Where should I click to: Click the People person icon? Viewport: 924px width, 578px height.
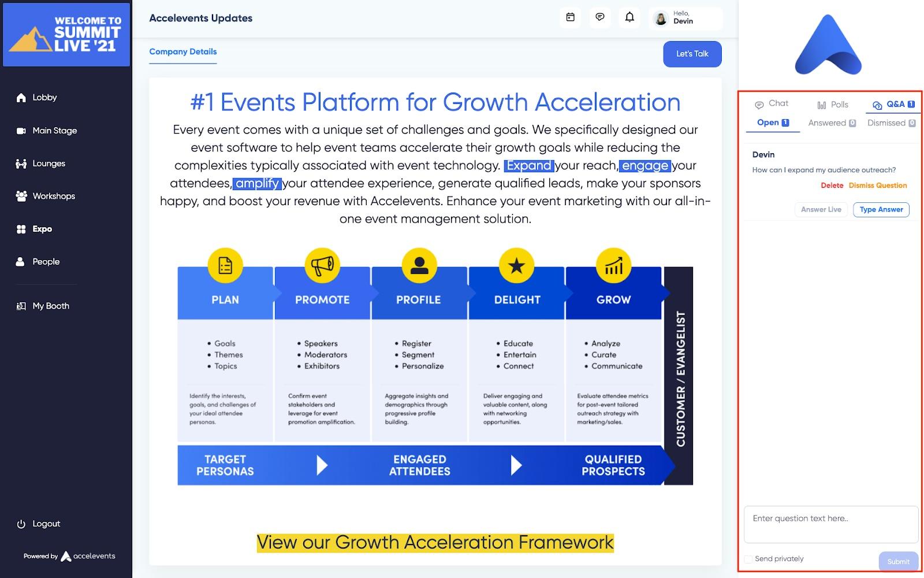(20, 262)
